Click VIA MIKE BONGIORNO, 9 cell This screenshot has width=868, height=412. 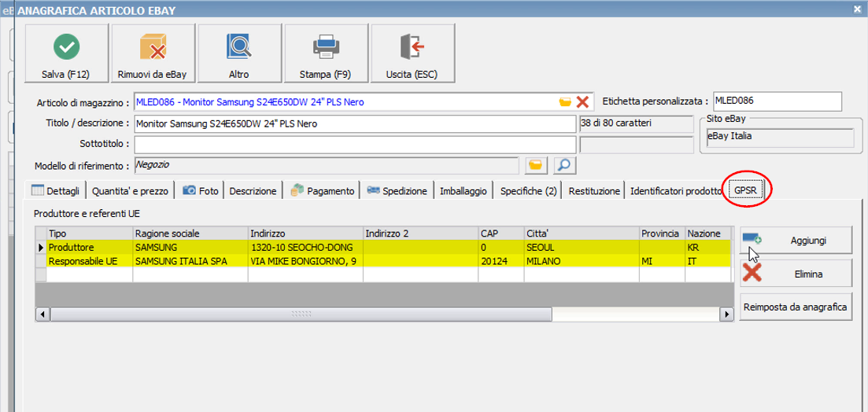point(305,261)
